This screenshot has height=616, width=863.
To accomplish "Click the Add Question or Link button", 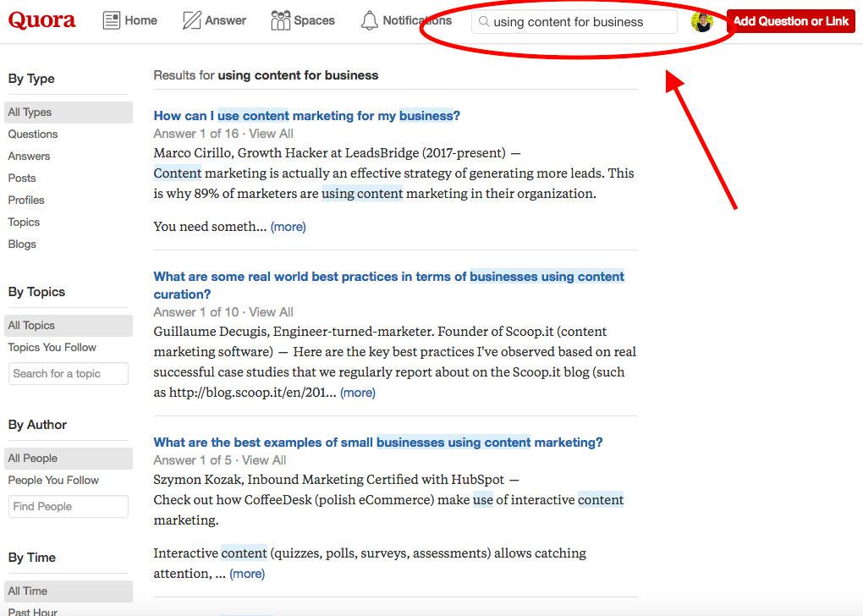I will [791, 21].
